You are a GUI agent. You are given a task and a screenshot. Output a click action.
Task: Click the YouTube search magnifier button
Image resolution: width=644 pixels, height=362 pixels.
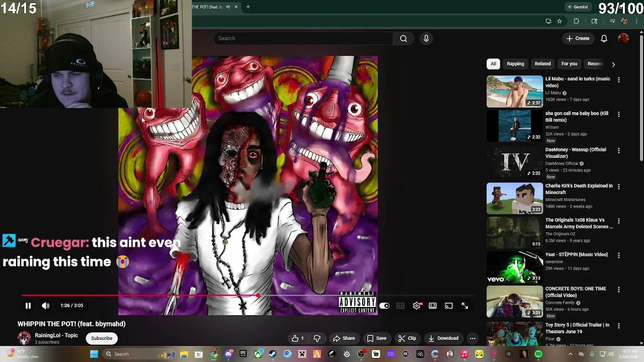[404, 38]
